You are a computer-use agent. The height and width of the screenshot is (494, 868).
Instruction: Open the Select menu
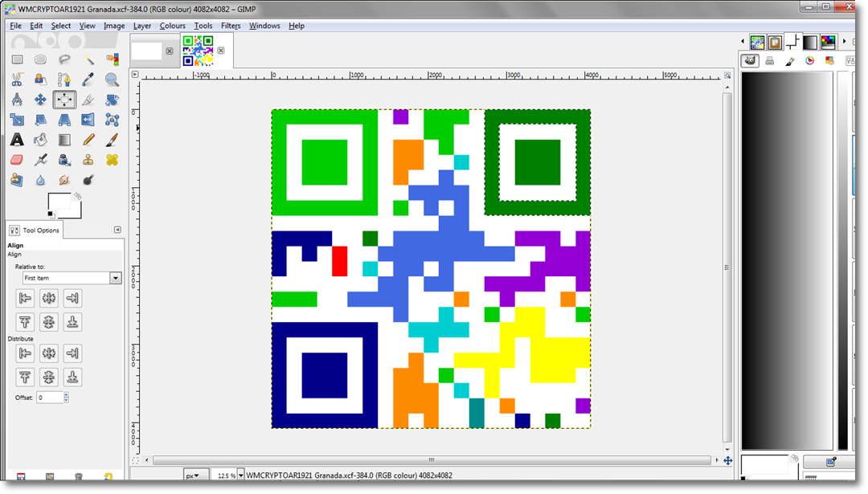[61, 26]
